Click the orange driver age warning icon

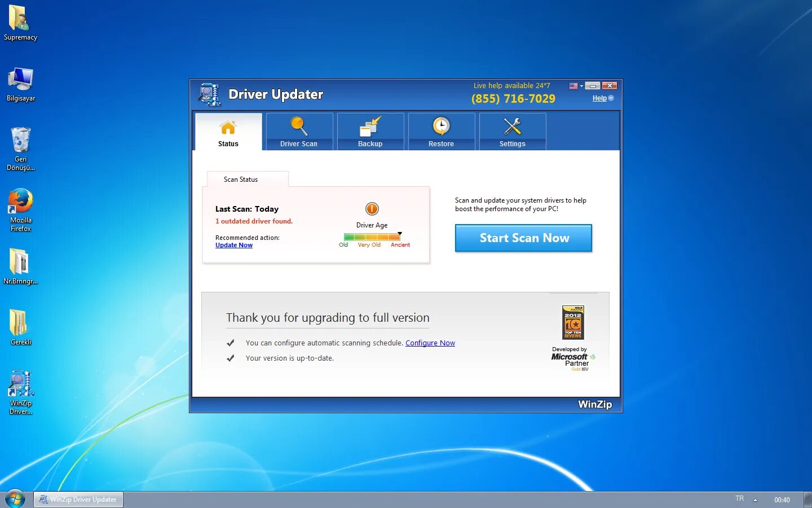point(372,209)
